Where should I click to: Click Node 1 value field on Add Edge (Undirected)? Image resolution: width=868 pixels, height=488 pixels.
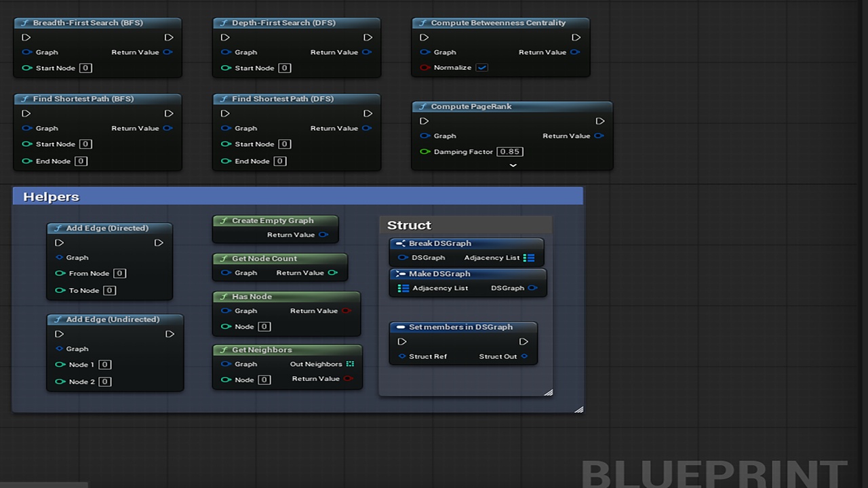[104, 365]
